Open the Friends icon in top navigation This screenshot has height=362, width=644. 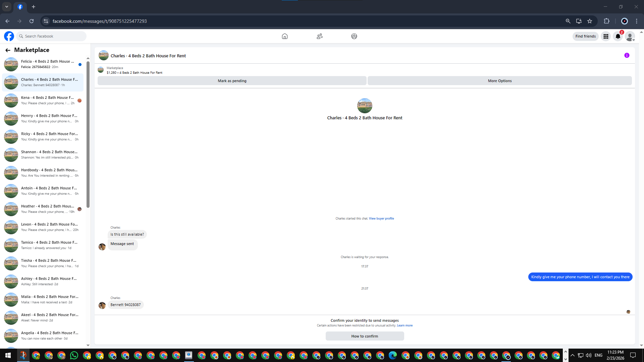319,36
